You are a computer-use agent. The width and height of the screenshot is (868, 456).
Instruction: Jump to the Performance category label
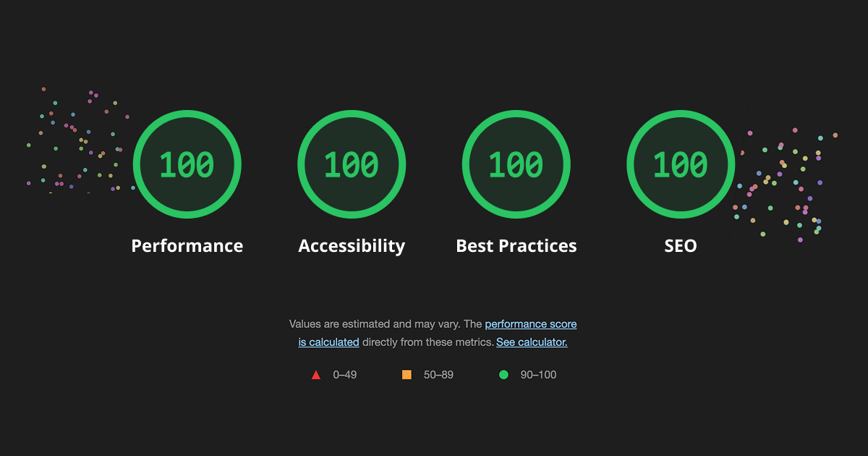[187, 246]
